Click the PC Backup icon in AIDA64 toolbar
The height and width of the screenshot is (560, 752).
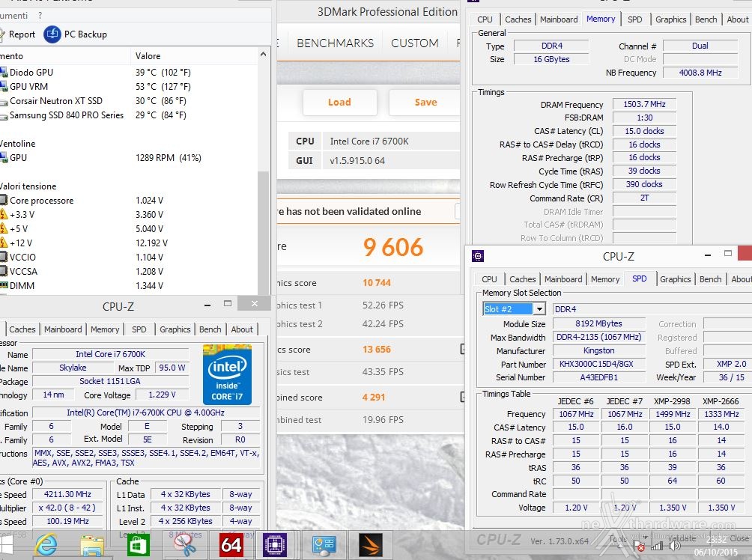click(52, 34)
